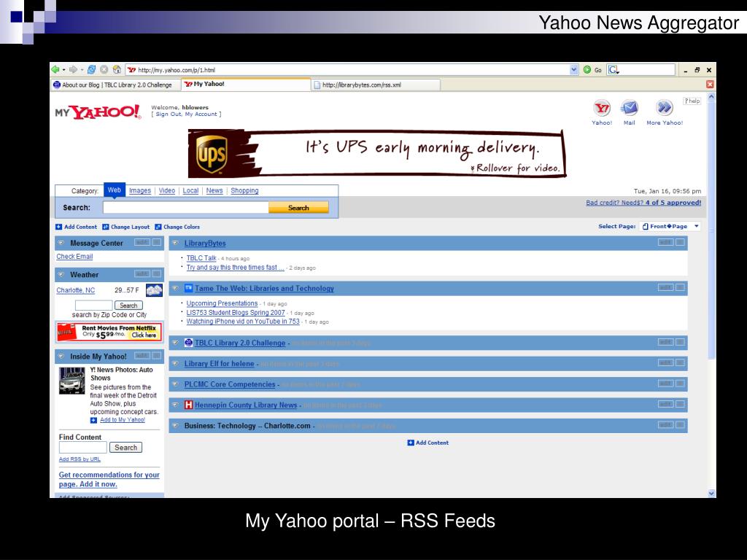Collapse the Message Center module
The height and width of the screenshot is (560, 747).
pos(61,243)
